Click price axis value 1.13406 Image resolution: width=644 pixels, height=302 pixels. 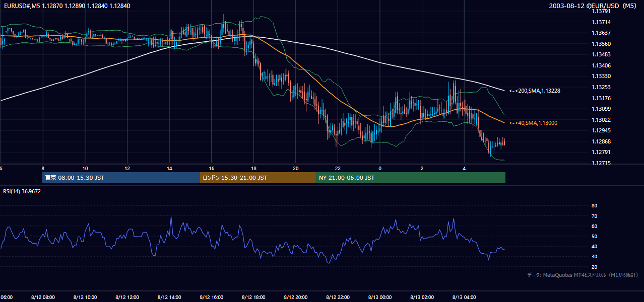601,65
